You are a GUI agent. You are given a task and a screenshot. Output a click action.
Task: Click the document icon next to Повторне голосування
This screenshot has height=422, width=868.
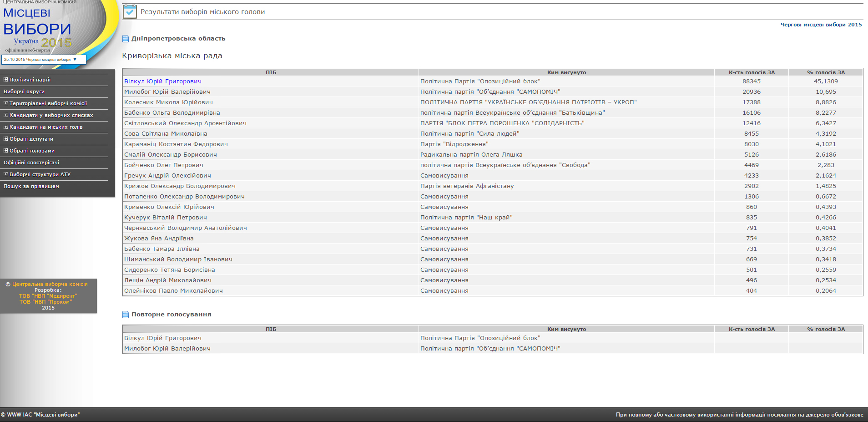click(126, 315)
